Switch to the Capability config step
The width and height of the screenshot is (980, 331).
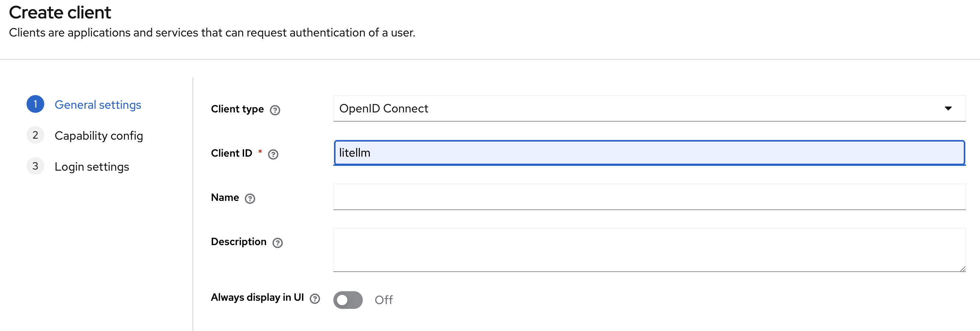[x=99, y=136]
